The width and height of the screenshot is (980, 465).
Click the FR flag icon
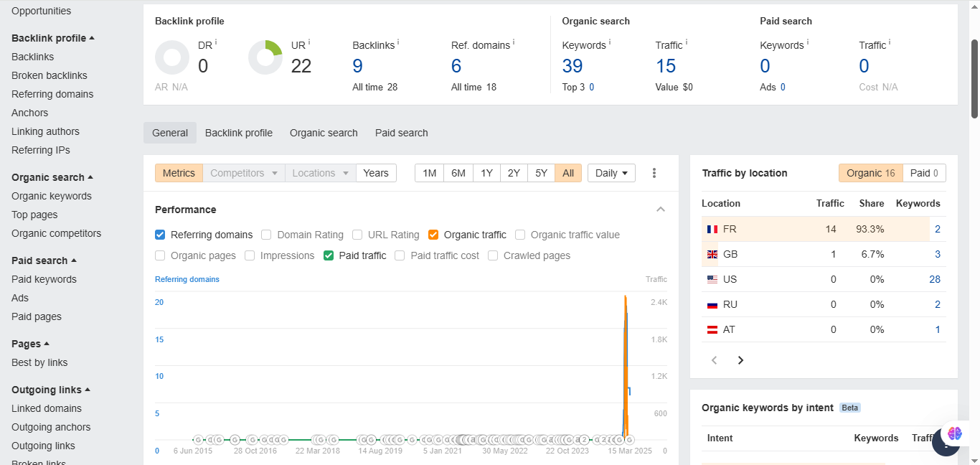(x=712, y=230)
